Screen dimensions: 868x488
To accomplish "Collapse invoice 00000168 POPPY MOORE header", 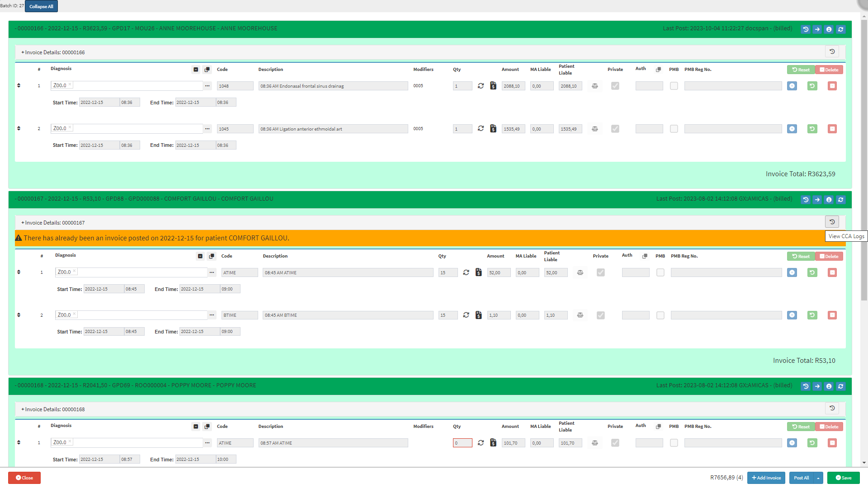I will tap(136, 385).
